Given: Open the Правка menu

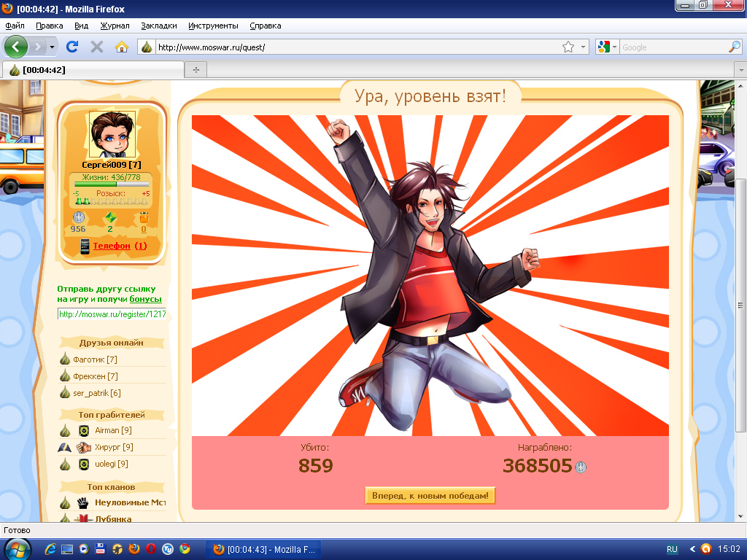Looking at the screenshot, I should [x=49, y=26].
